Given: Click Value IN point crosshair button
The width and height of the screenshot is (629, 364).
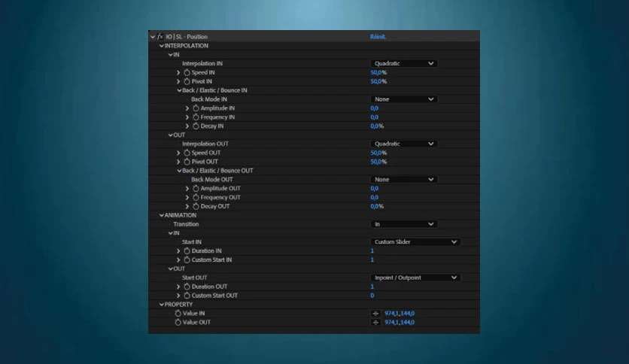Looking at the screenshot, I should tap(375, 314).
